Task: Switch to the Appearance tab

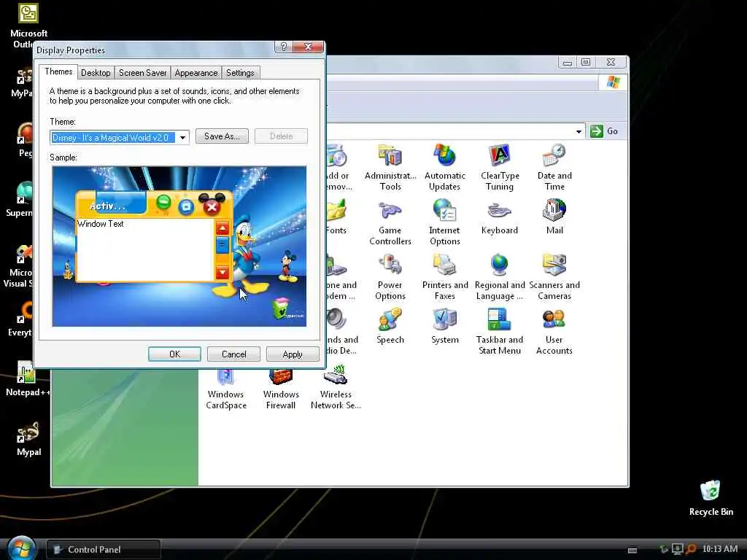Action: [x=196, y=73]
